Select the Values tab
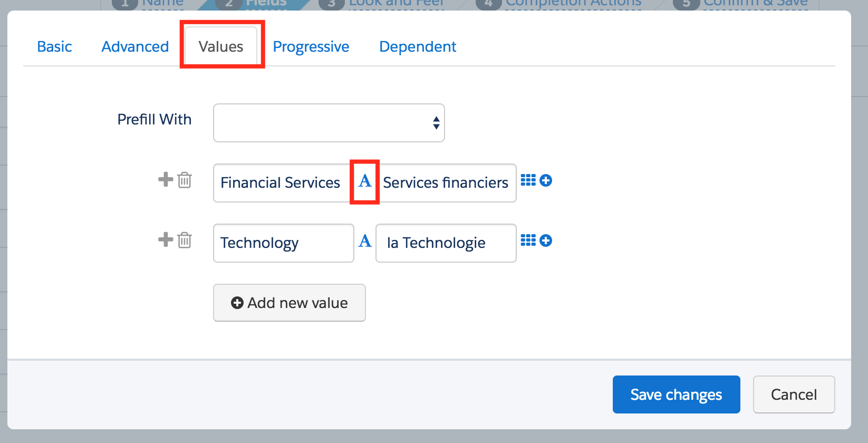This screenshot has width=868, height=443. [221, 46]
